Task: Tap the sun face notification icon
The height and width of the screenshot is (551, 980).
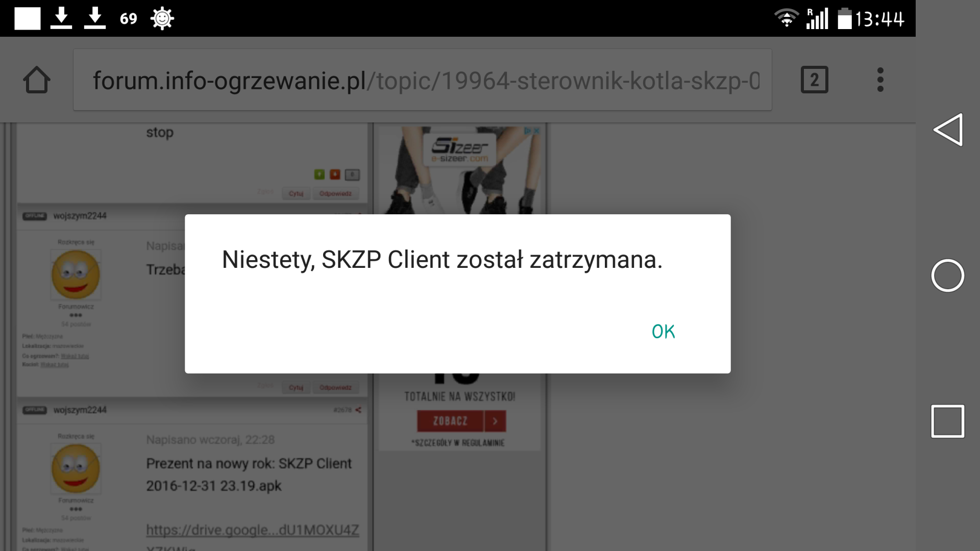Action: click(x=162, y=19)
